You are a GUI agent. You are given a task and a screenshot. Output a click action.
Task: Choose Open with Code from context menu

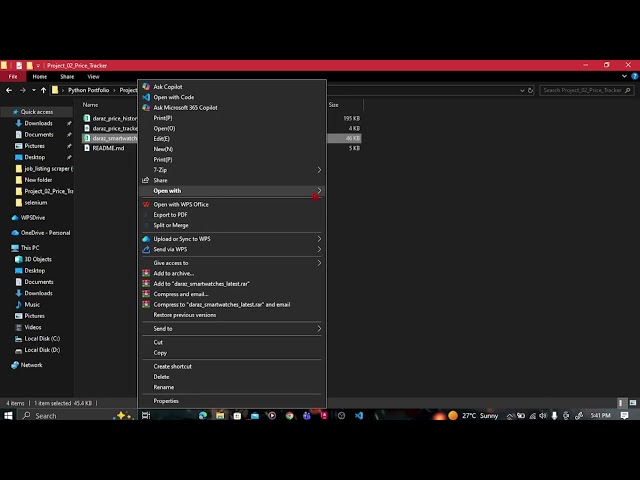coord(173,97)
